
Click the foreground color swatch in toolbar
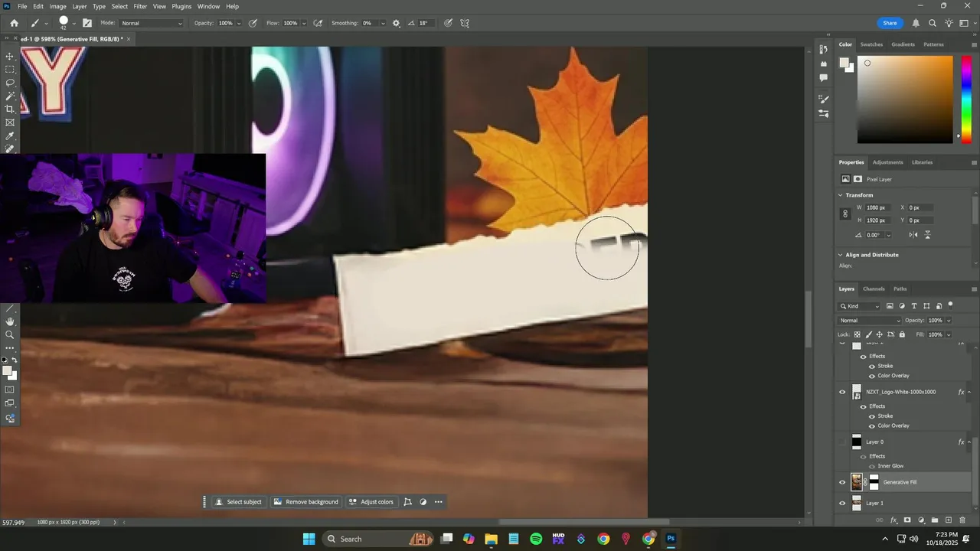click(7, 371)
